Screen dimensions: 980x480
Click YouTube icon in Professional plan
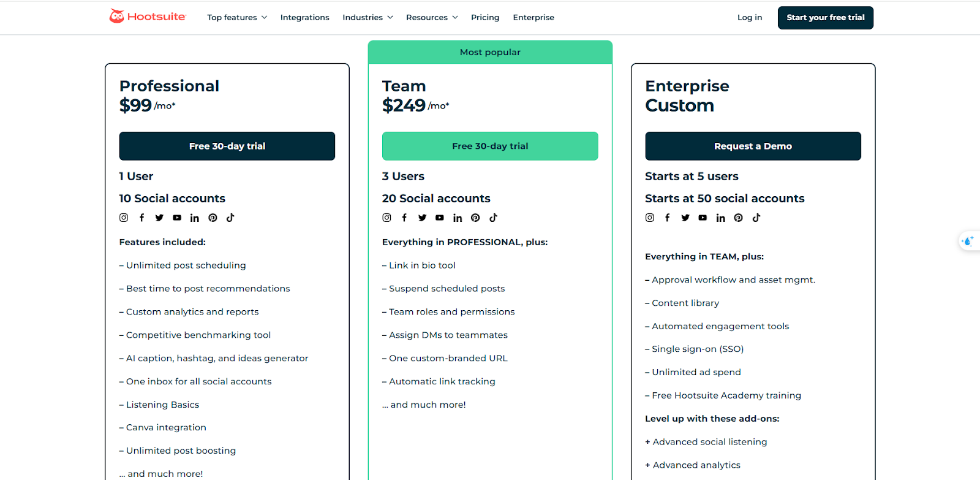coord(177,218)
